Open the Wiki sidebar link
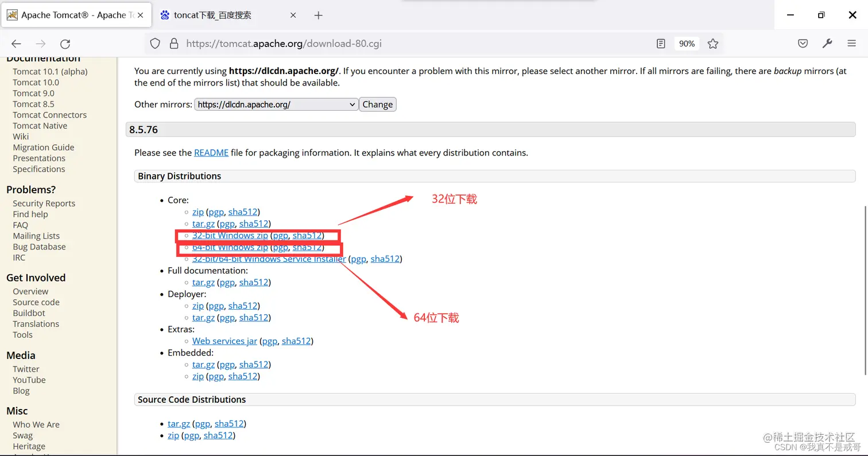Screen dimensions: 868x456 pos(21,137)
